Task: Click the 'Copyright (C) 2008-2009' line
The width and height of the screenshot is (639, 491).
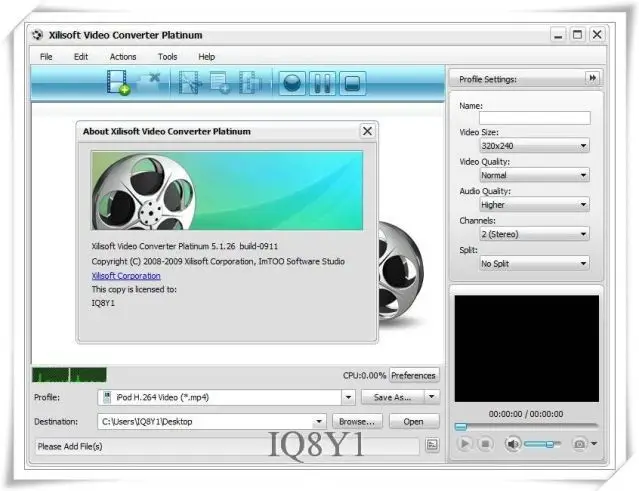Action: coord(218,262)
